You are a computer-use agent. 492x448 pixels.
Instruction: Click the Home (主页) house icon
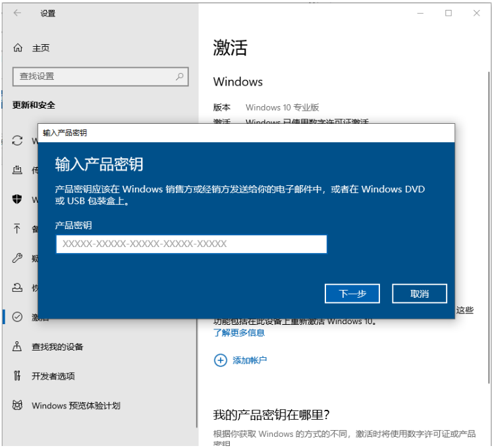18,48
